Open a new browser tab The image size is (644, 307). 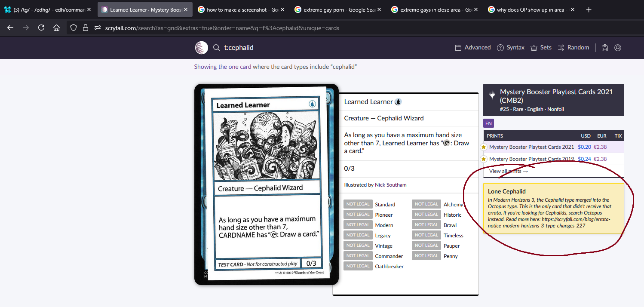click(589, 9)
